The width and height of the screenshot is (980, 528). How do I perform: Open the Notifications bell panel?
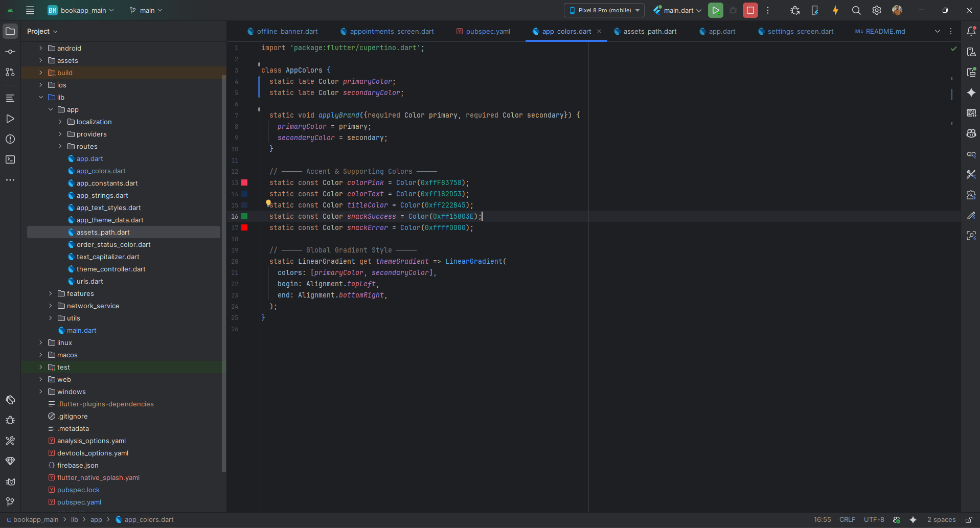[x=971, y=31]
